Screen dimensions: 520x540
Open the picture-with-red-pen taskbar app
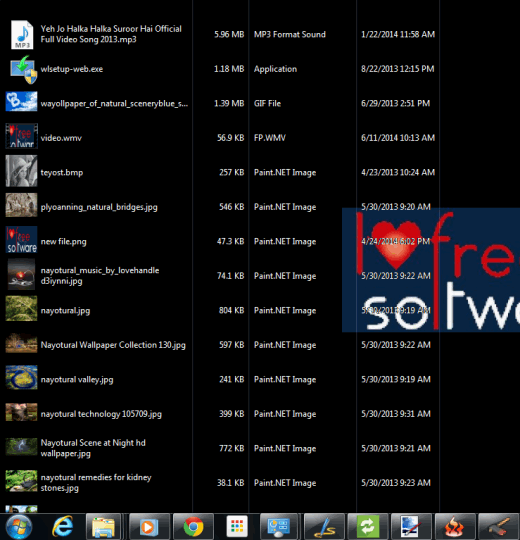click(x=411, y=527)
